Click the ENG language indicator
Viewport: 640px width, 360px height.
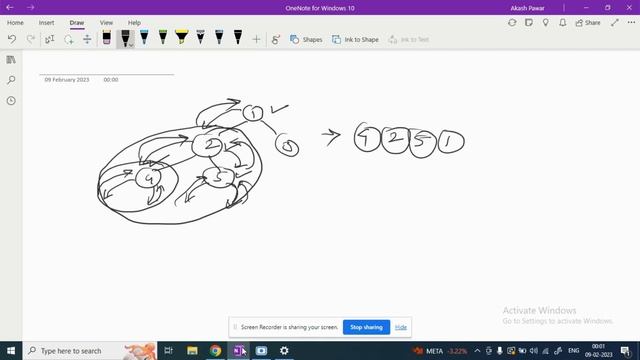(573, 351)
